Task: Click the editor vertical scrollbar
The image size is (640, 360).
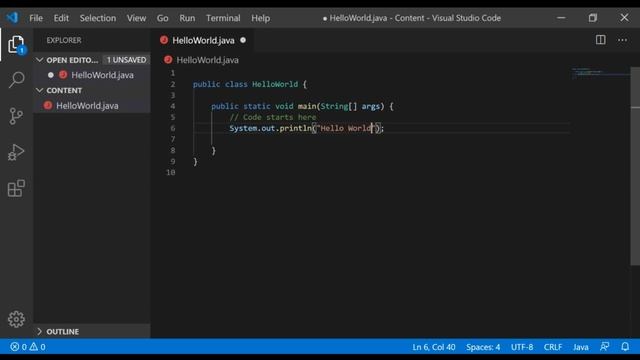Action: pos(635,166)
